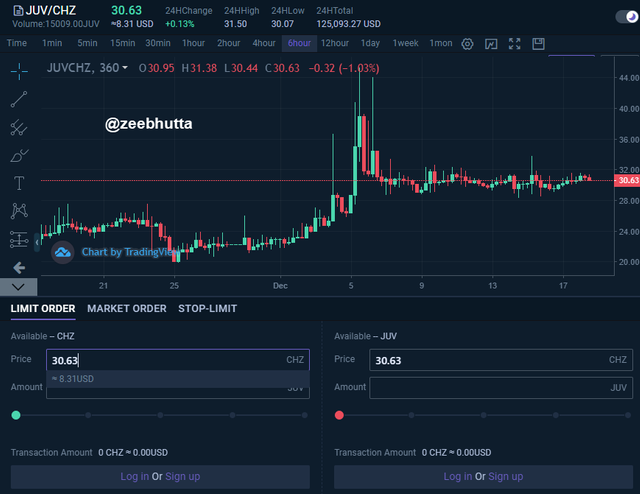Click the TradingView logo icon
640x494 pixels.
62,252
